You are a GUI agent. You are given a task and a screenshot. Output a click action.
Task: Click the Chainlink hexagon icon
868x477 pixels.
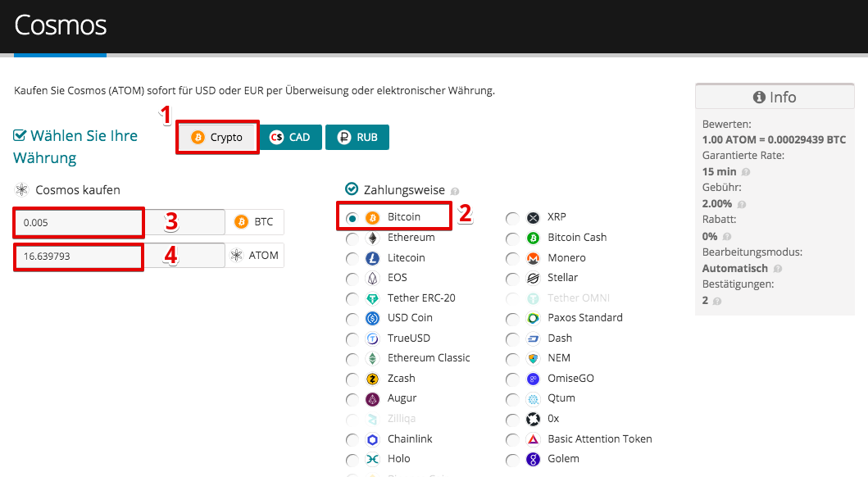pos(373,439)
